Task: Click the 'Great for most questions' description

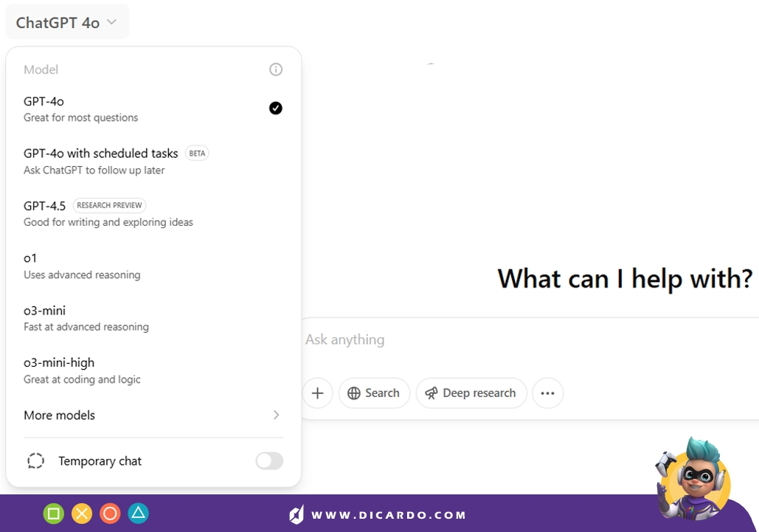Action: click(81, 117)
